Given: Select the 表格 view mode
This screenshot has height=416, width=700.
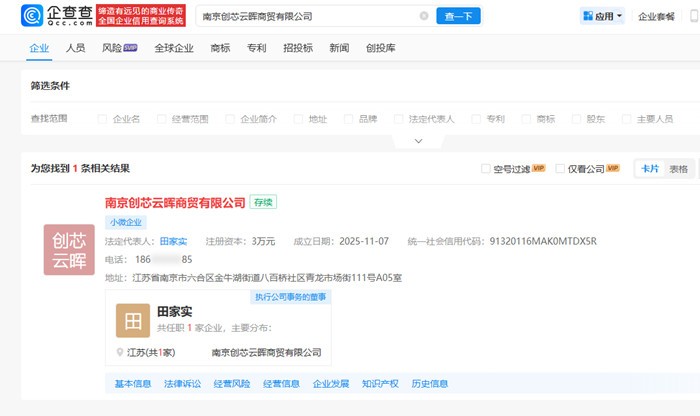Looking at the screenshot, I should point(679,169).
